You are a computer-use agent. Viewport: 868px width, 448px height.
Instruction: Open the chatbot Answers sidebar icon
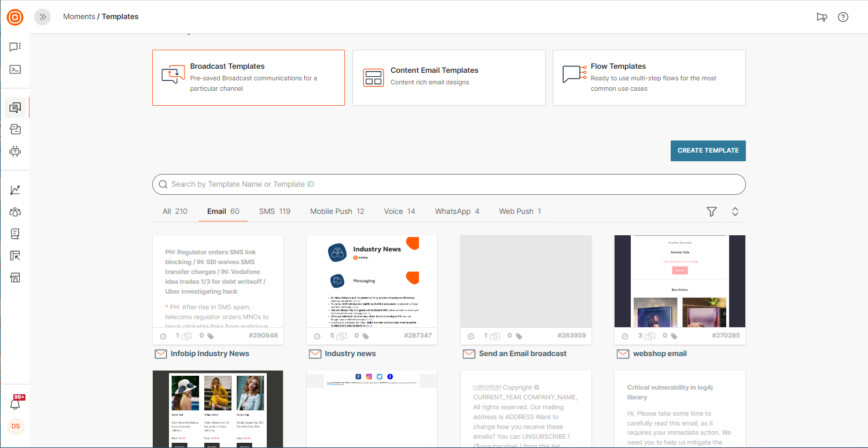(15, 151)
